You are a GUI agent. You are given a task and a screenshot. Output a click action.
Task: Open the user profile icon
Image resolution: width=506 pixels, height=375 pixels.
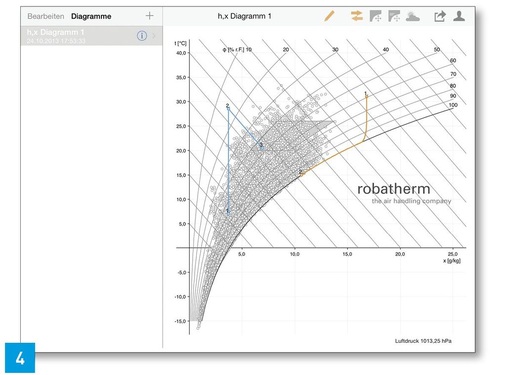pos(459,16)
